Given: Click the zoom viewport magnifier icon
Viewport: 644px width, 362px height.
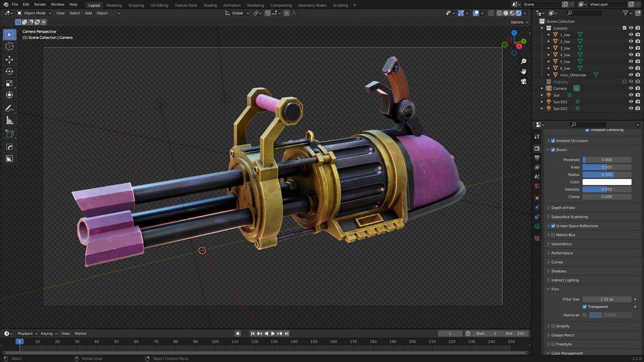Looking at the screenshot, I should tap(524, 61).
